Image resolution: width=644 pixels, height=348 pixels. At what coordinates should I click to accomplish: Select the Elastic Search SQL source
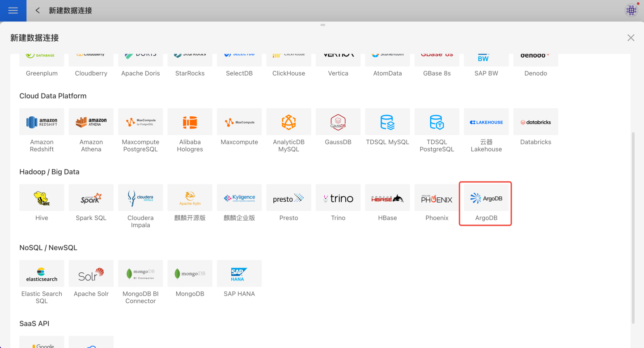point(42,274)
